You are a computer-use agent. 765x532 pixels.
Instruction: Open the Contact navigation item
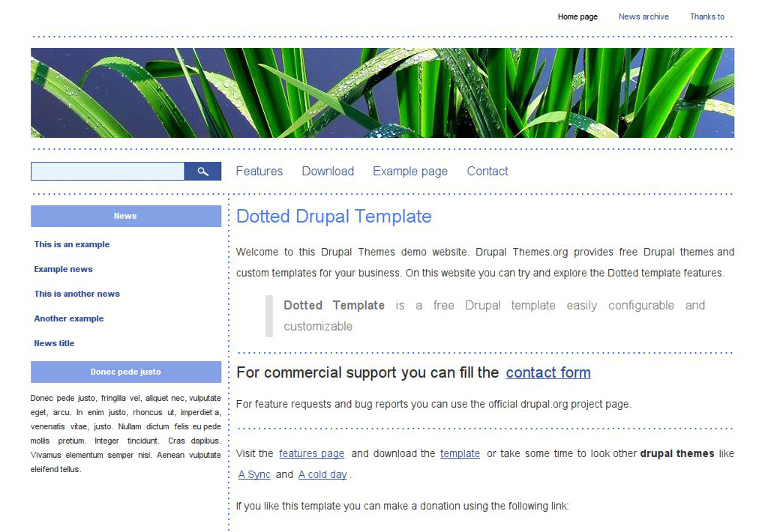487,171
